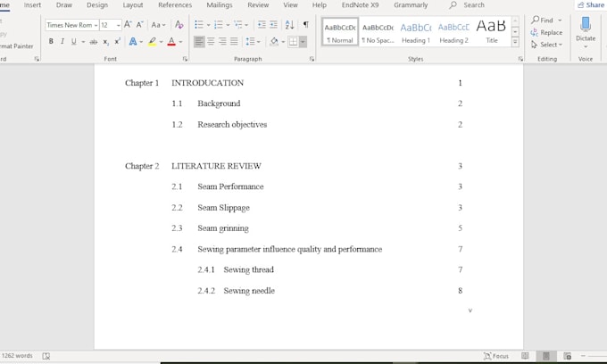Click Decrease Indent icon
Screen dimensions: 607x364
pos(262,25)
